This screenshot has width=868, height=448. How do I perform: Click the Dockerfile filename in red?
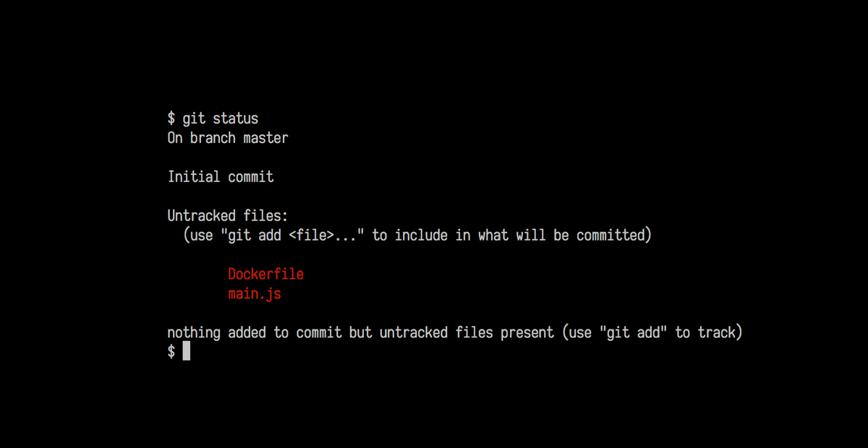click(265, 275)
